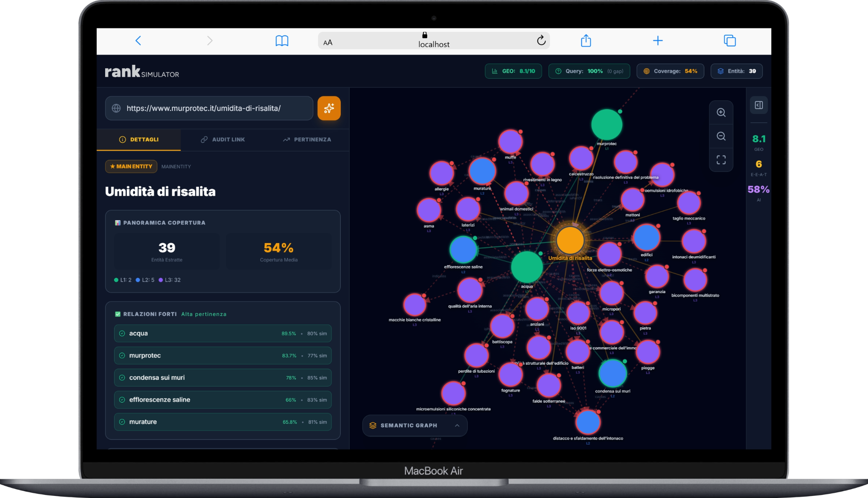Zoom in on the semantic graph
The image size is (868, 498).
[x=721, y=113]
